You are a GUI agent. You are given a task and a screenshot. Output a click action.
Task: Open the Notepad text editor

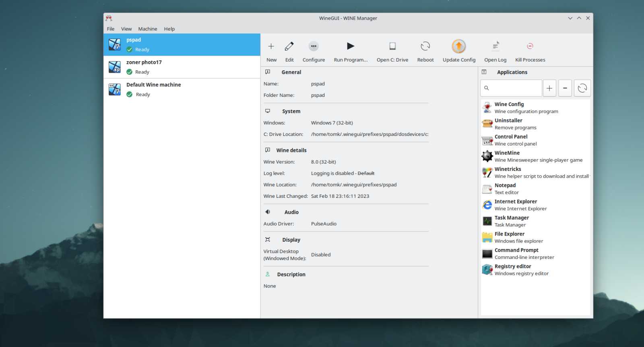pyautogui.click(x=535, y=189)
